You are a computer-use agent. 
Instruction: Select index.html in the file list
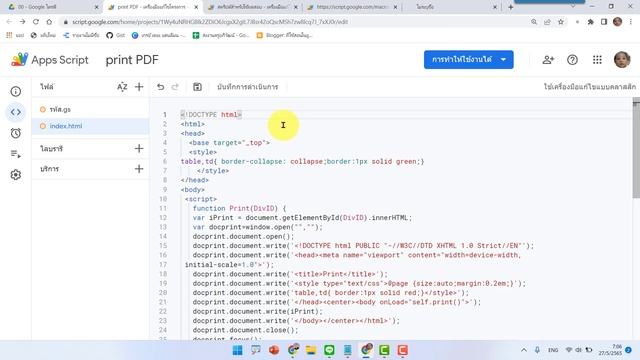pos(90,126)
